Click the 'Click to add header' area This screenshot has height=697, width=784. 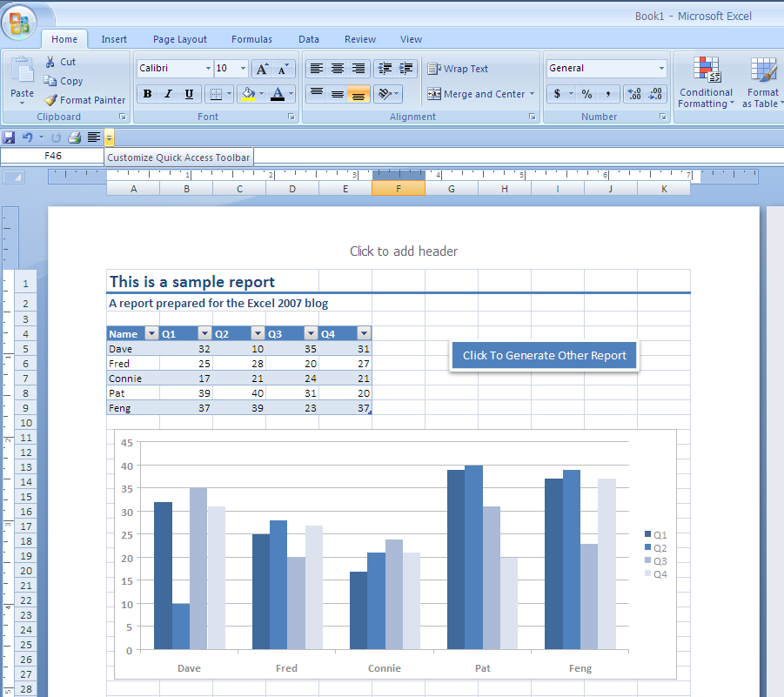coord(404,251)
